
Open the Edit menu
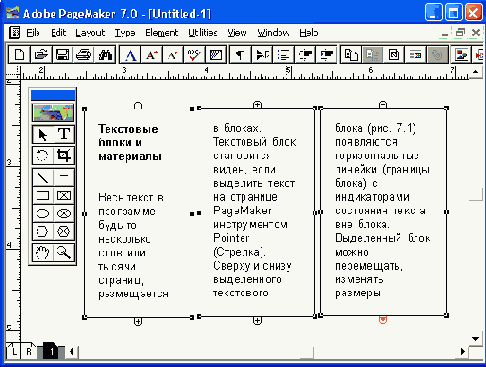click(58, 33)
